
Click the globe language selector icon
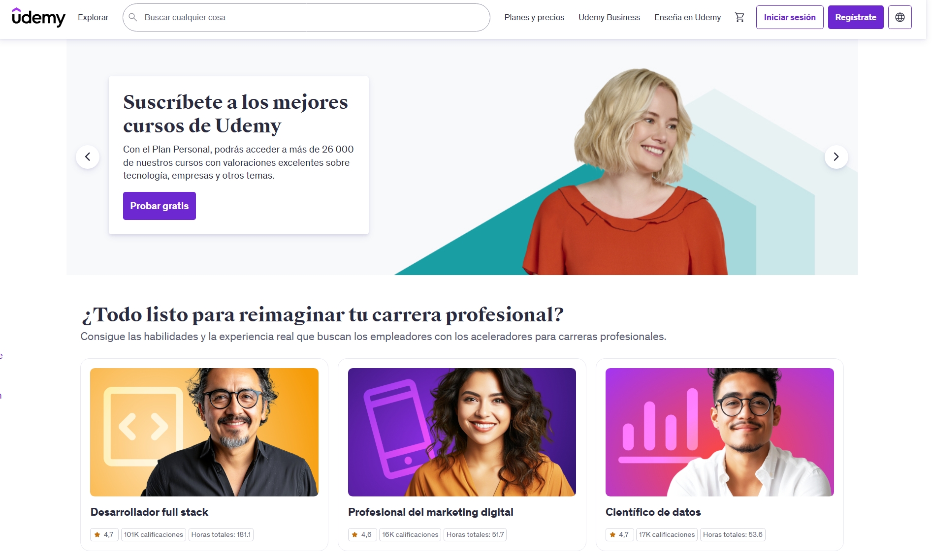900,17
